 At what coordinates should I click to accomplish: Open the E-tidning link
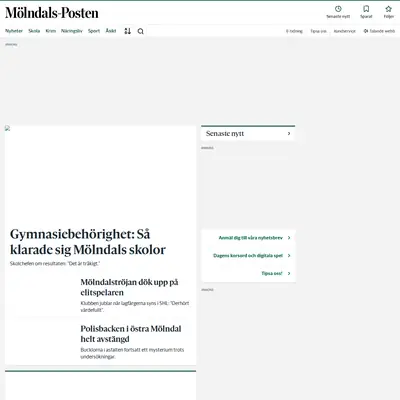coord(294,31)
